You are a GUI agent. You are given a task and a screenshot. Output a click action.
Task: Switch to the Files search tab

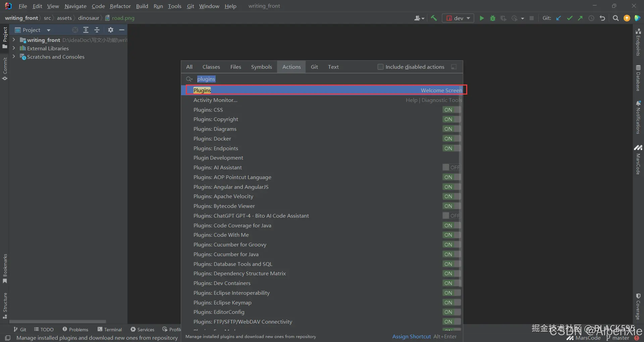tap(235, 67)
